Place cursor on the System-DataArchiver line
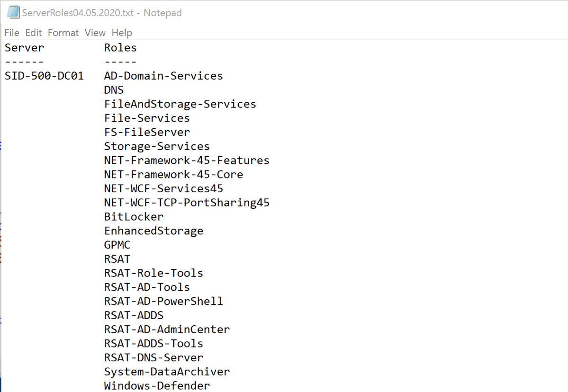Screen dimensions: 568x392 [x=167, y=372]
